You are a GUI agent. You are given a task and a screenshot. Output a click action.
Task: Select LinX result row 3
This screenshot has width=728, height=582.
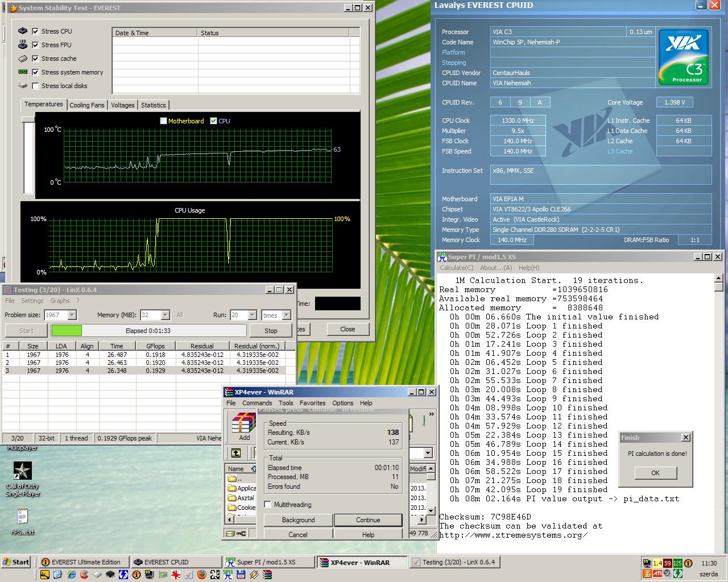point(149,371)
